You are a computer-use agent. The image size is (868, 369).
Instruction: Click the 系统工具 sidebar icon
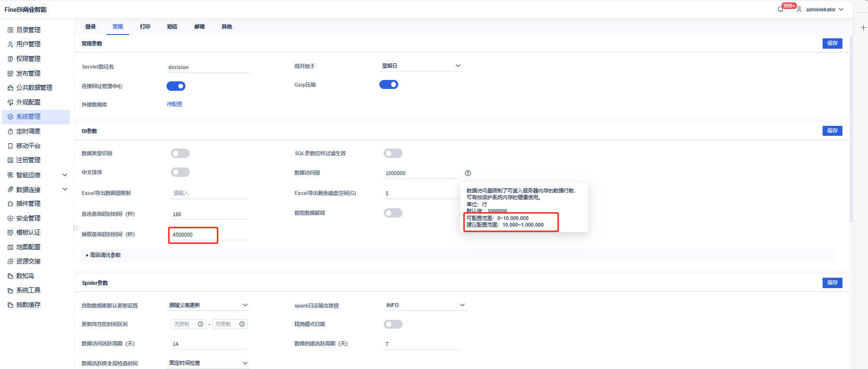(10, 290)
